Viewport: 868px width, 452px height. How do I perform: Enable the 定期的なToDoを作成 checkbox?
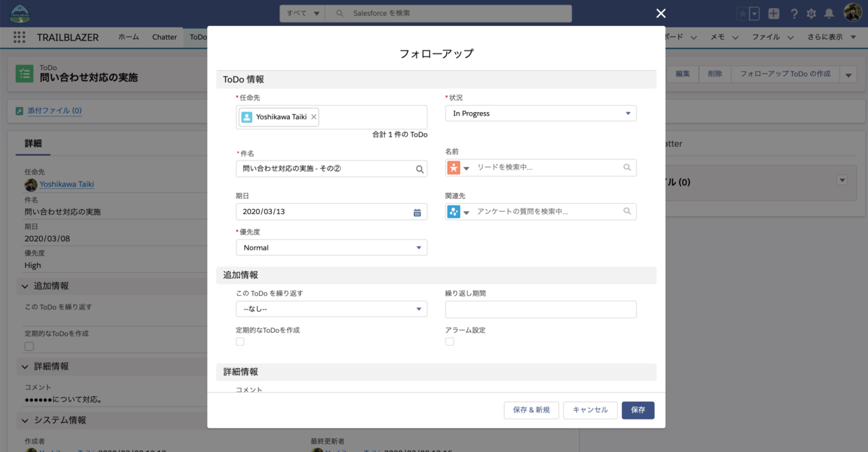click(239, 340)
